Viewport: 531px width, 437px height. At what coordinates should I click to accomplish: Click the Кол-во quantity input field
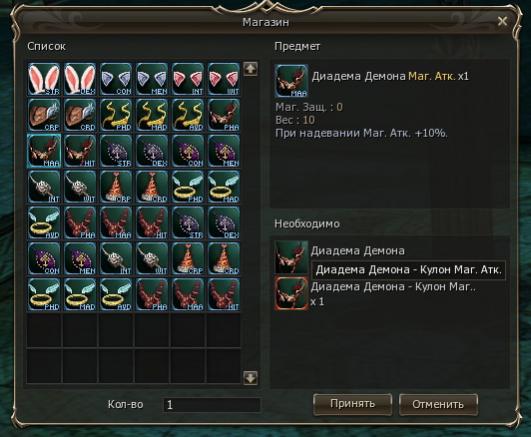pyautogui.click(x=212, y=405)
